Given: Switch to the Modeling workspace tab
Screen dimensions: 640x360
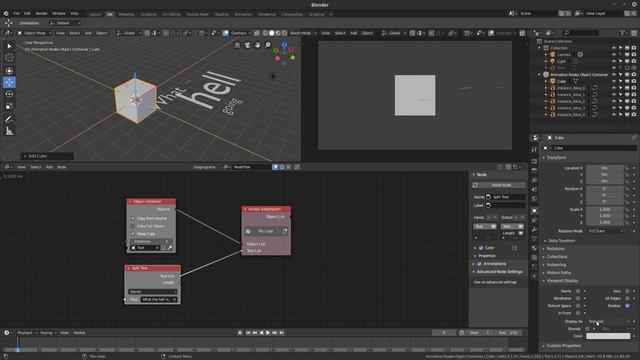Looking at the screenshot, I should 126,14.
